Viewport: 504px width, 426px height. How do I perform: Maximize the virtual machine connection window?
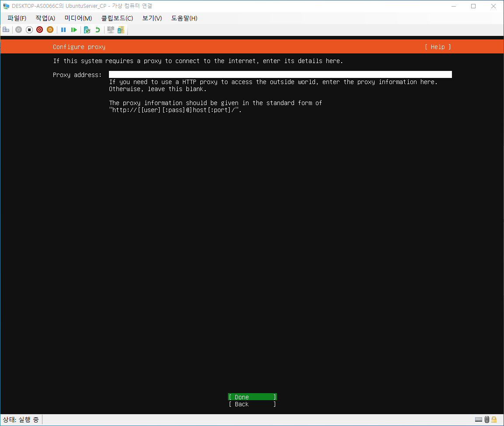pos(473,6)
